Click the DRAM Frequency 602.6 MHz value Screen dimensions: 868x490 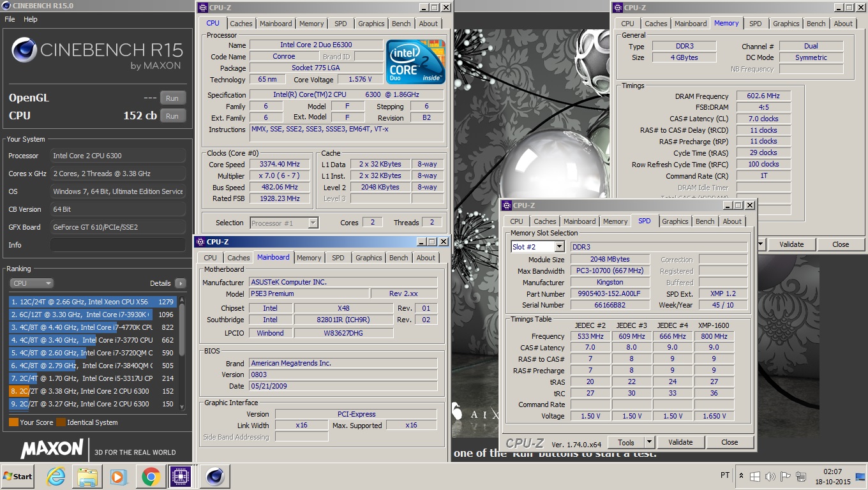click(763, 96)
